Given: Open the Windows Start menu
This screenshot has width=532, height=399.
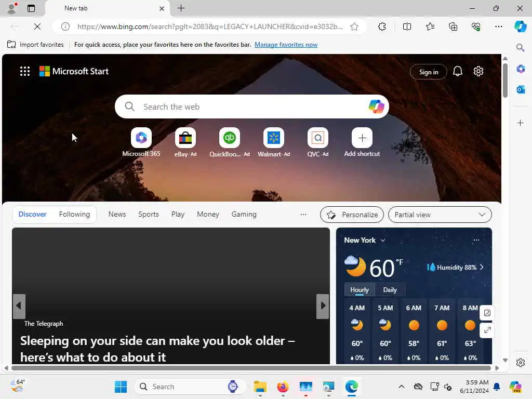Looking at the screenshot, I should click(x=121, y=387).
